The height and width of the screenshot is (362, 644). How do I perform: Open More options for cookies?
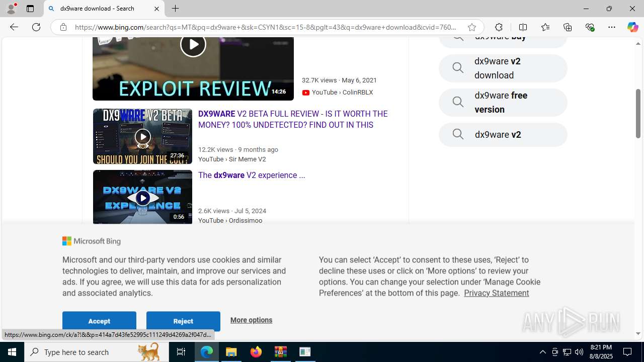(x=251, y=320)
